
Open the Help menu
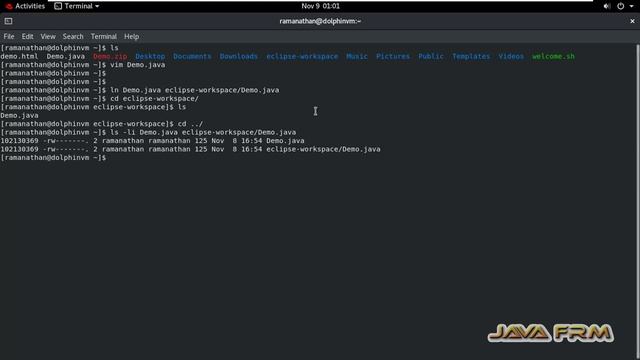point(131,37)
